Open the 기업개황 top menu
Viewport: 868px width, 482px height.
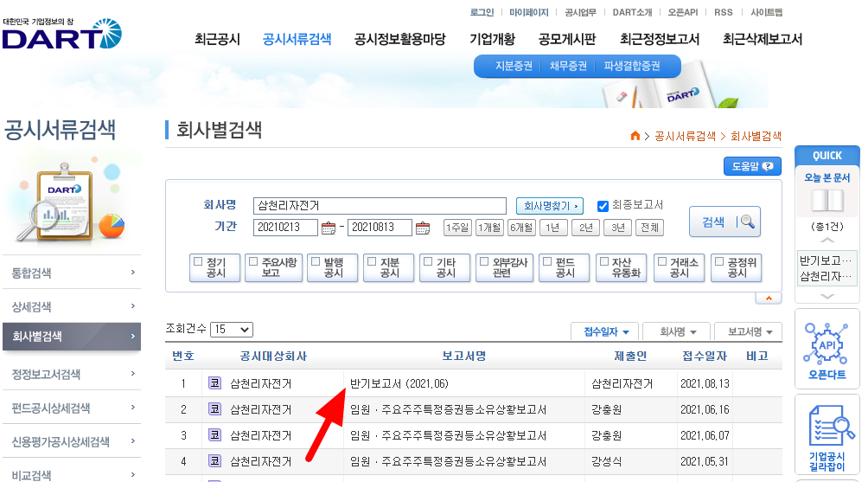click(x=492, y=39)
